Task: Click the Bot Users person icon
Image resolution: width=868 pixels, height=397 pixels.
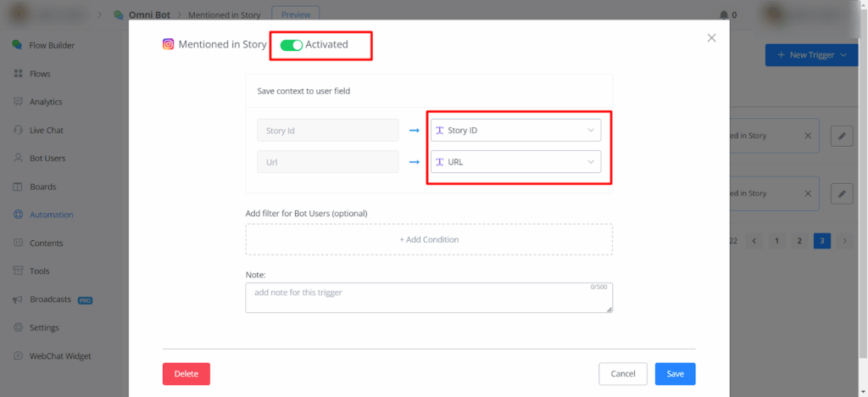Action: pyautogui.click(x=18, y=159)
